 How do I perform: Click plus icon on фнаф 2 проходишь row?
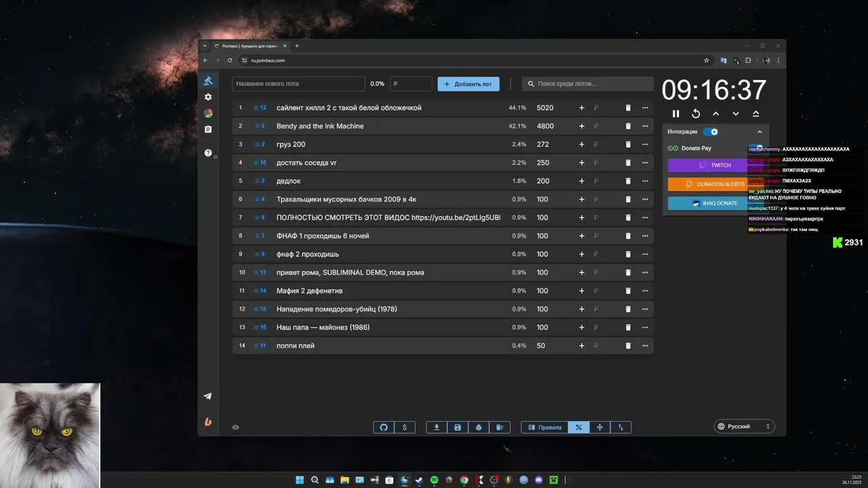tap(581, 254)
